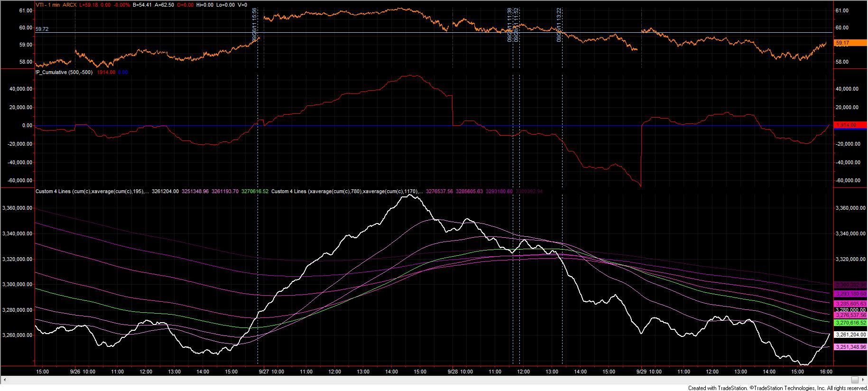Image resolution: width=868 pixels, height=391 pixels.
Task: Click the horizontal scrollbar right arrow
Action: [x=863, y=380]
